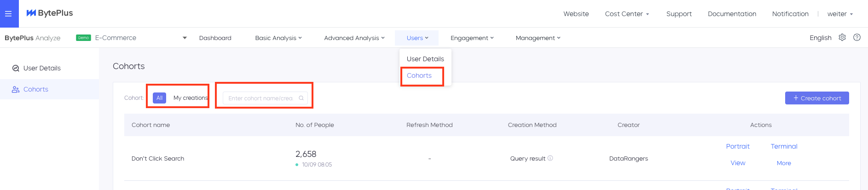Image resolution: width=868 pixels, height=190 pixels.
Task: Open the help question mark icon
Action: click(x=857, y=37)
